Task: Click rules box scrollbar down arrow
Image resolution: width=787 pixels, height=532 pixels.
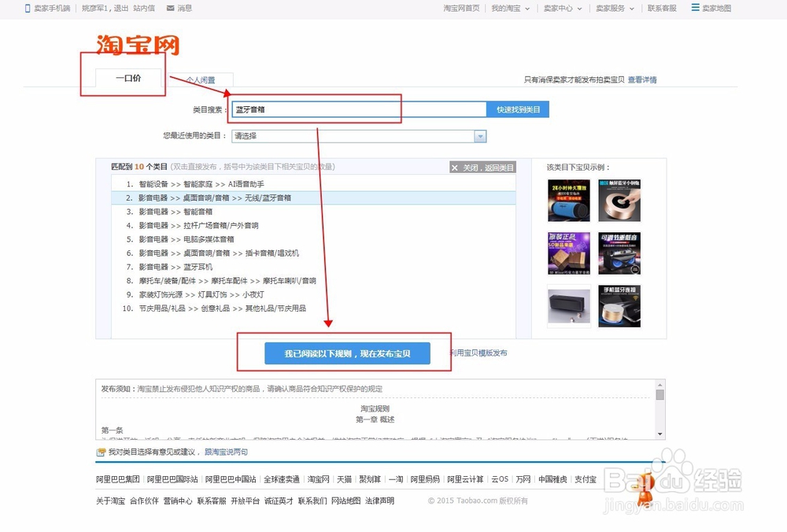Action: coord(660,434)
